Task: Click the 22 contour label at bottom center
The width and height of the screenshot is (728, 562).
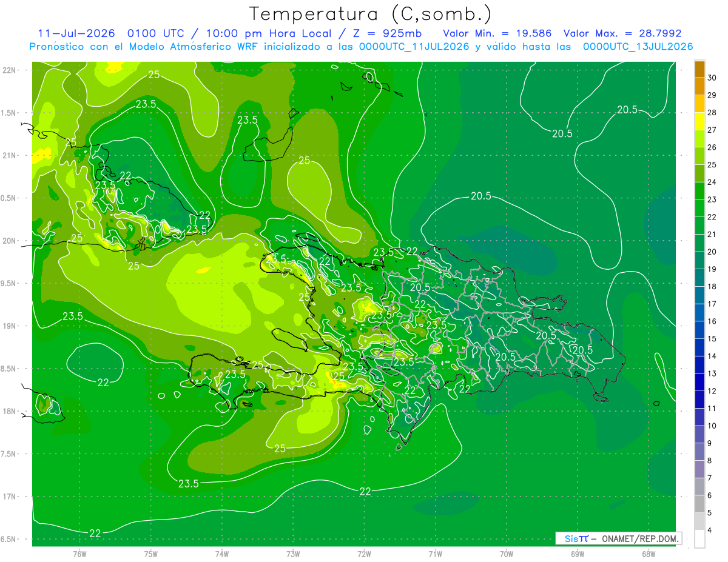Action: click(x=365, y=492)
